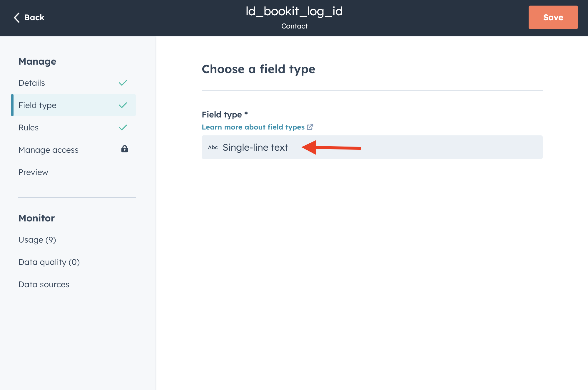
Task: Click the Abc single-line text icon
Action: (x=213, y=147)
